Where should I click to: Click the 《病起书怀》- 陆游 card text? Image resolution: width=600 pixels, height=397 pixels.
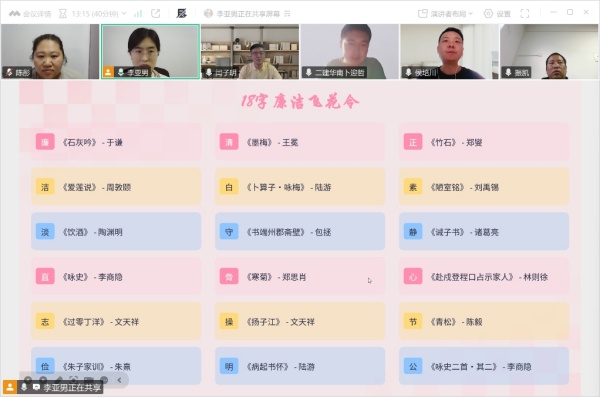coord(280,366)
